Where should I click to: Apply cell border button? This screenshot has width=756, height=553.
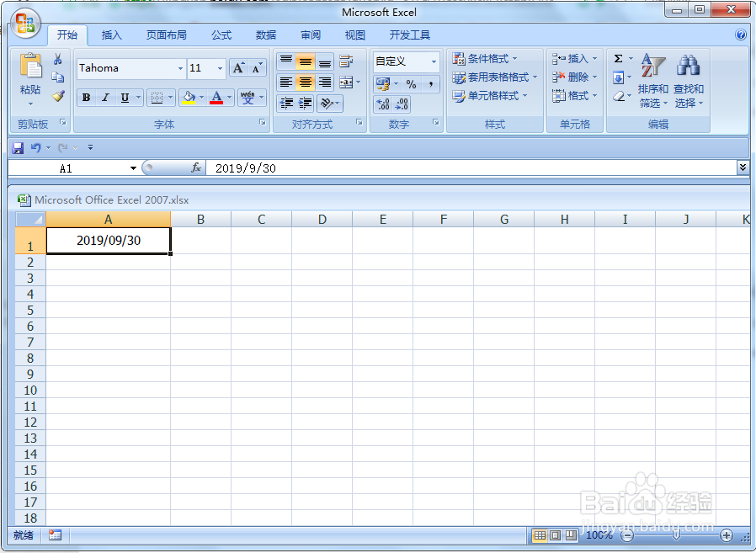[x=157, y=98]
